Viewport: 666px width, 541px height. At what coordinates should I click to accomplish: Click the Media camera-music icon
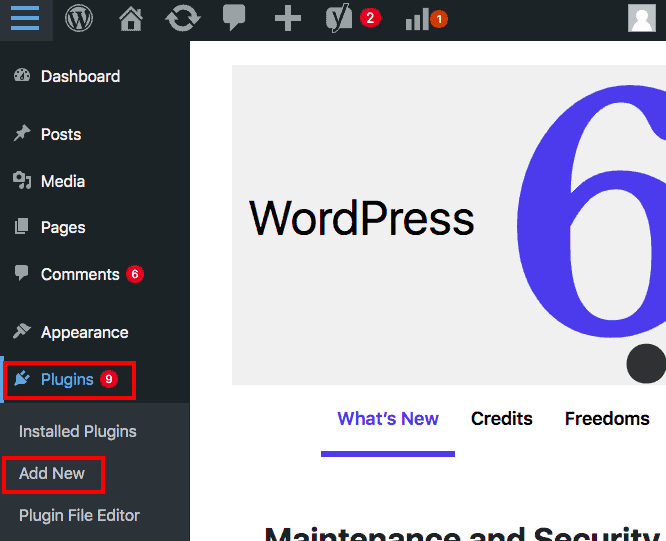pos(22,180)
